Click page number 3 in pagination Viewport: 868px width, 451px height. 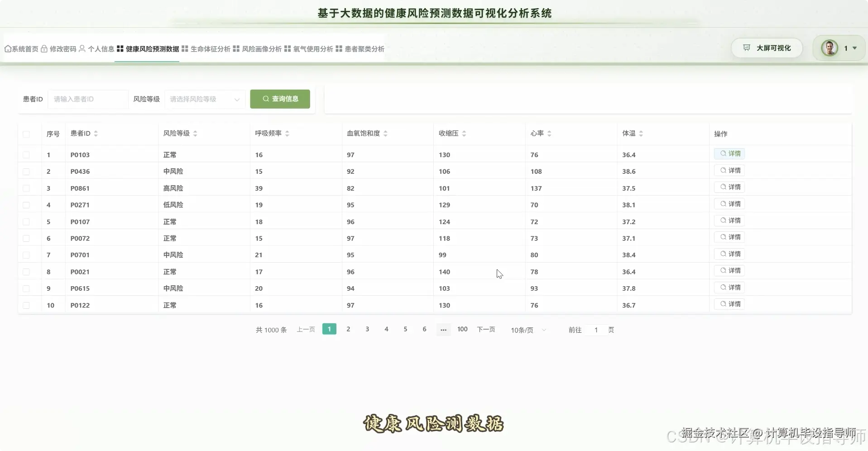click(367, 329)
